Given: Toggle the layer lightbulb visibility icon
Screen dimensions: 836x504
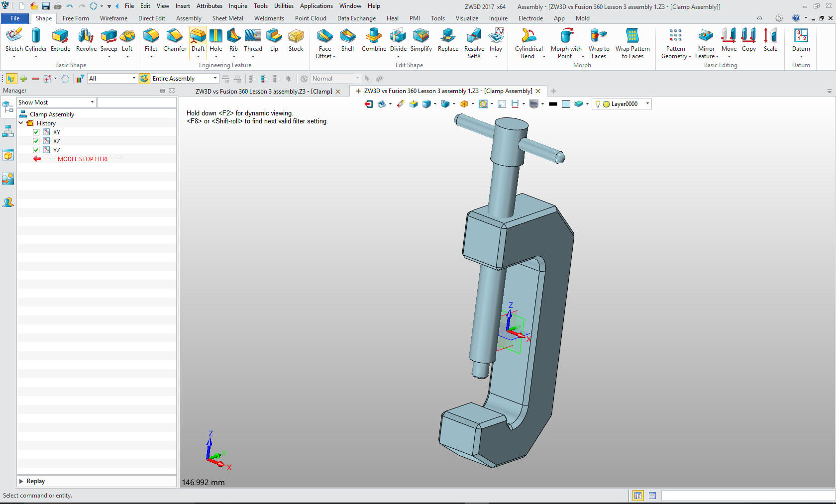Looking at the screenshot, I should pos(598,104).
